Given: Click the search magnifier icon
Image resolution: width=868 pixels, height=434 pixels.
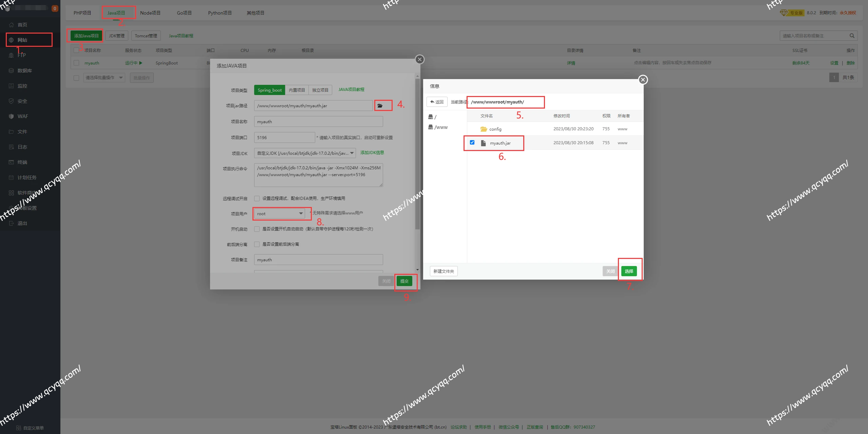Looking at the screenshot, I should click(852, 36).
